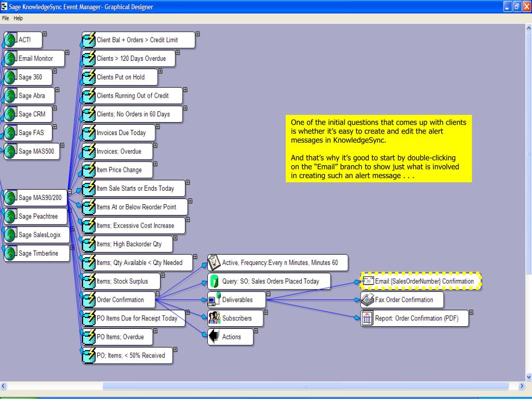Select Query: SO; Sales Orders Placed Today
The height and width of the screenshot is (399, 532).
pos(269,281)
